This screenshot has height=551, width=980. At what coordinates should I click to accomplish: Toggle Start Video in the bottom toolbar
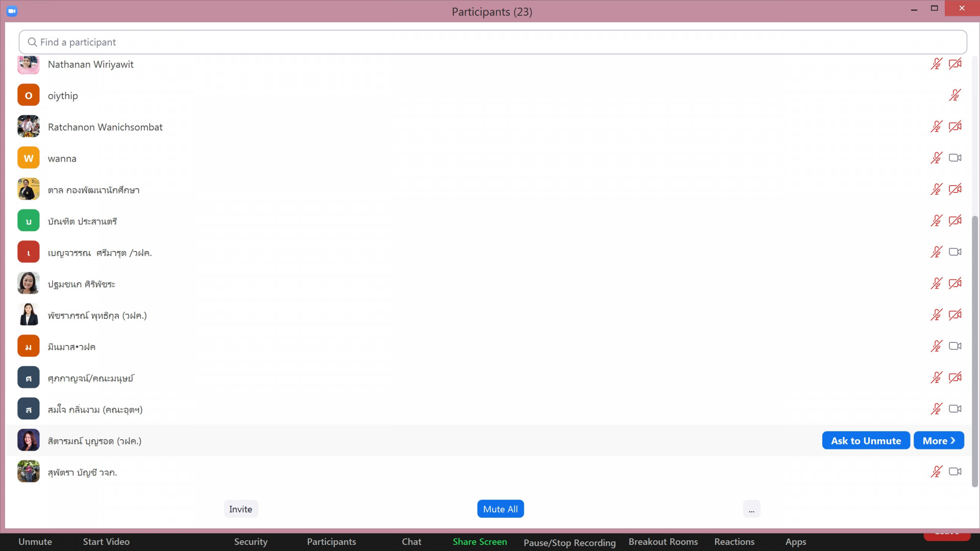click(106, 542)
